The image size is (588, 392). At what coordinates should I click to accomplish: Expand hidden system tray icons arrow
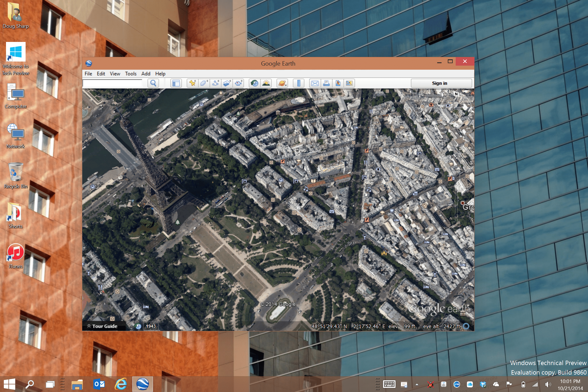416,384
